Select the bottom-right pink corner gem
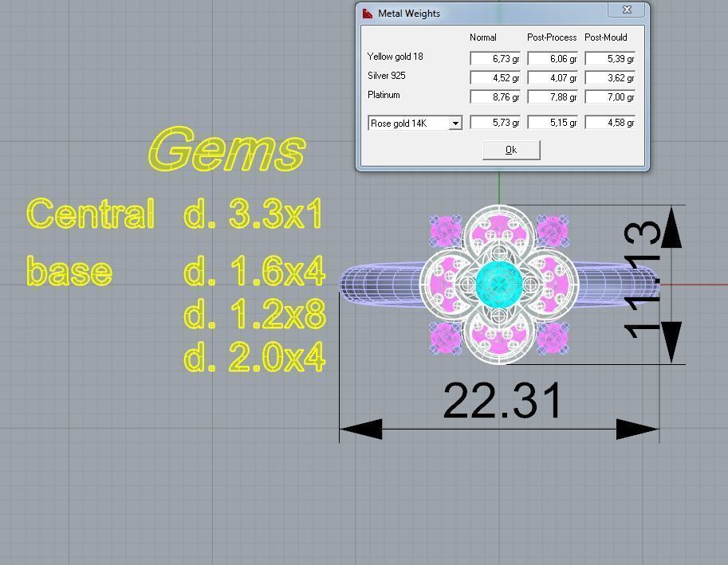This screenshot has height=565, width=728. tap(553, 338)
